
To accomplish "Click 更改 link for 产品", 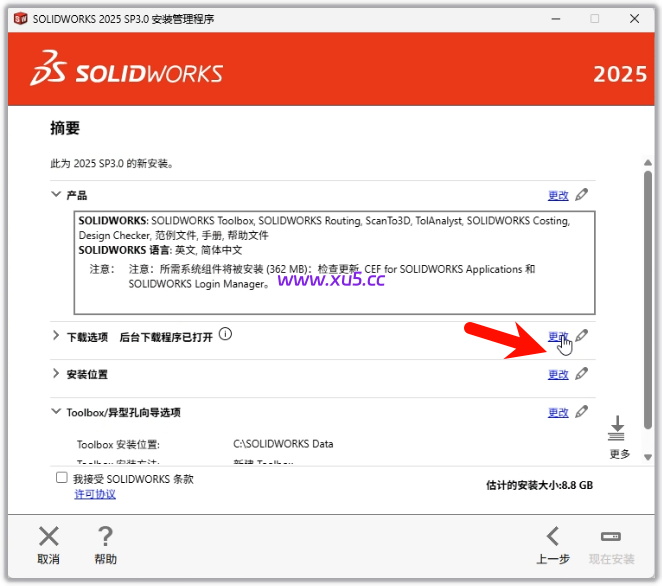I will (558, 196).
